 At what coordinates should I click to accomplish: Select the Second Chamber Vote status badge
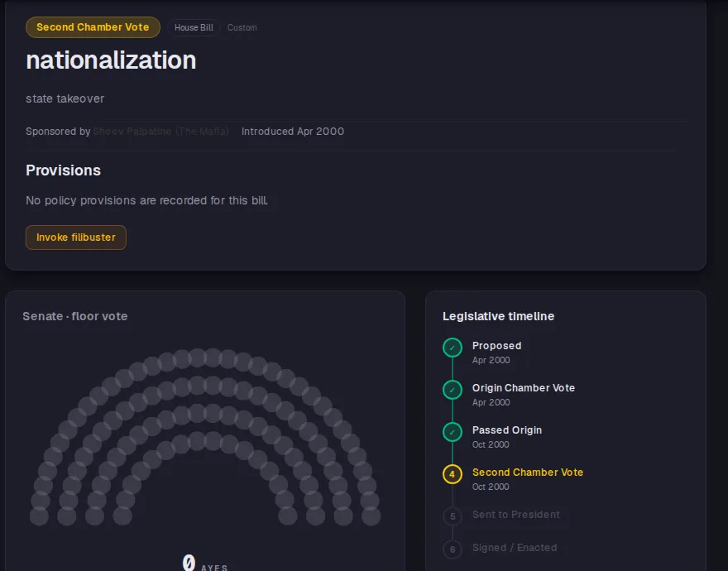[93, 27]
